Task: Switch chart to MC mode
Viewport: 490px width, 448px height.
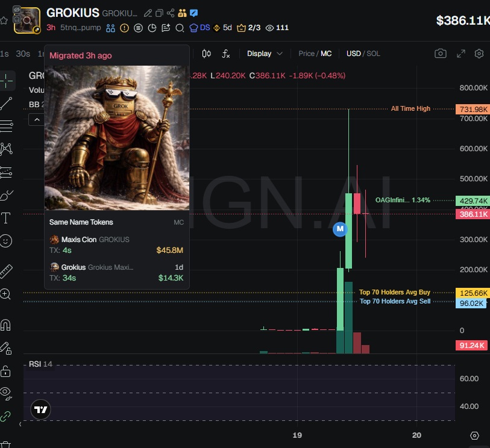Action: pos(326,54)
